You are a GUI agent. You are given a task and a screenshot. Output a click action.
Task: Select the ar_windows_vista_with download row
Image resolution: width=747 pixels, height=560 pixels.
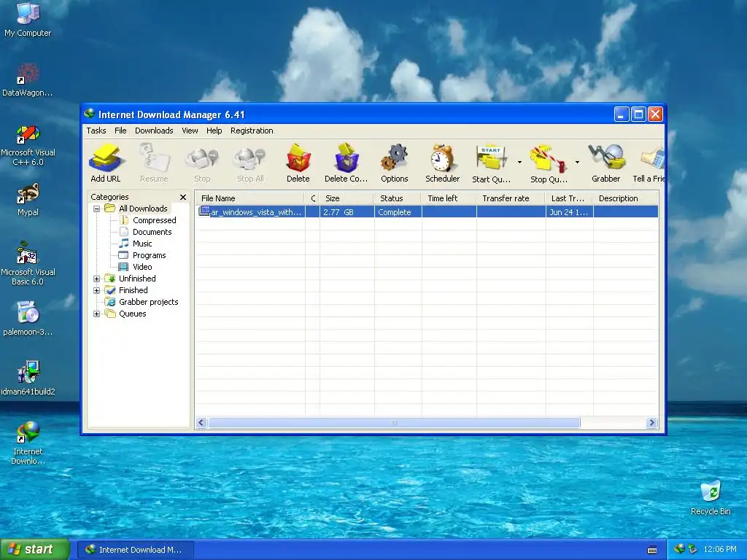pos(427,212)
